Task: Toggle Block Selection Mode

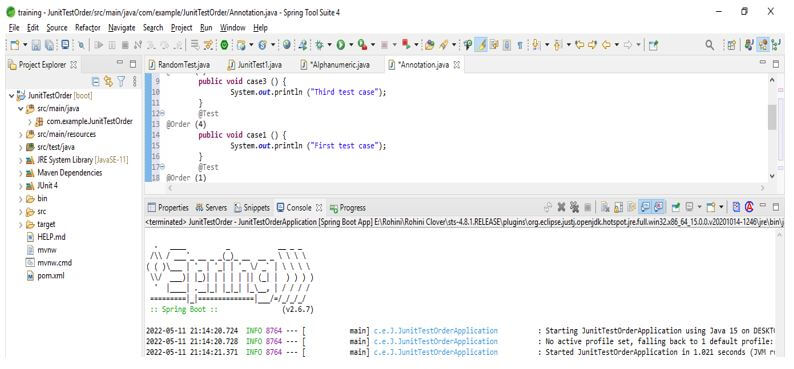Action: pyautogui.click(x=506, y=45)
